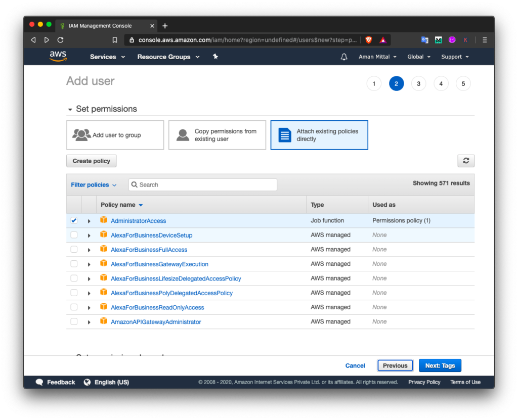Click the Next: Tags button
Viewport: 518px width, 420px height.
click(440, 365)
